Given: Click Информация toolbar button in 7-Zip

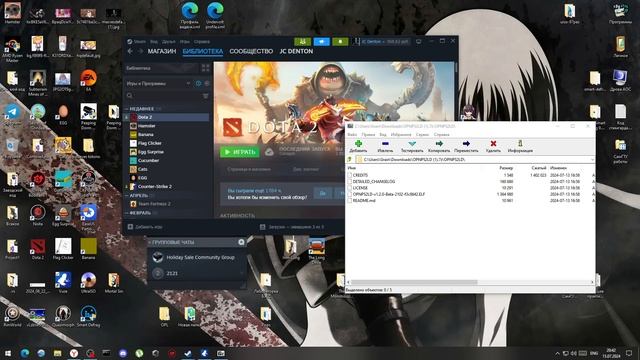Looking at the screenshot, I should click(x=520, y=146).
